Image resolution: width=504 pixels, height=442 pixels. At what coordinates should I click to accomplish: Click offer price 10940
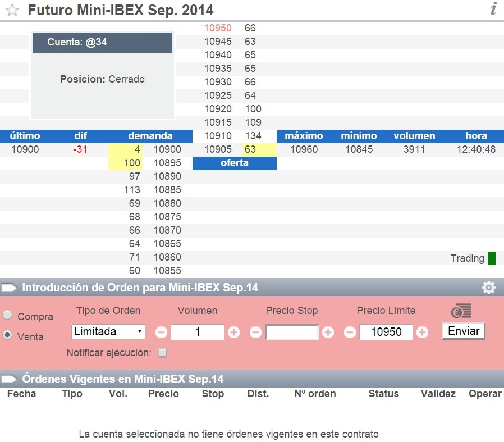point(218,55)
